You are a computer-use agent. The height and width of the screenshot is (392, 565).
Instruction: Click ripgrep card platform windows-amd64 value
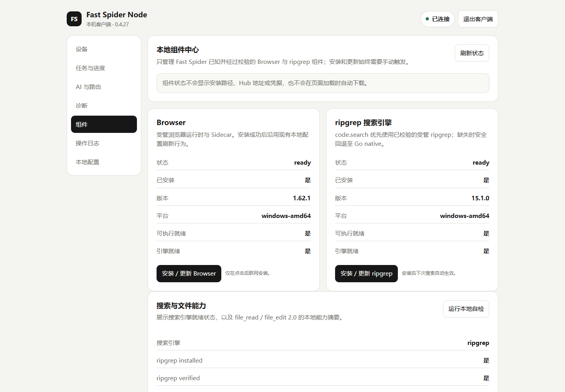coord(465,216)
